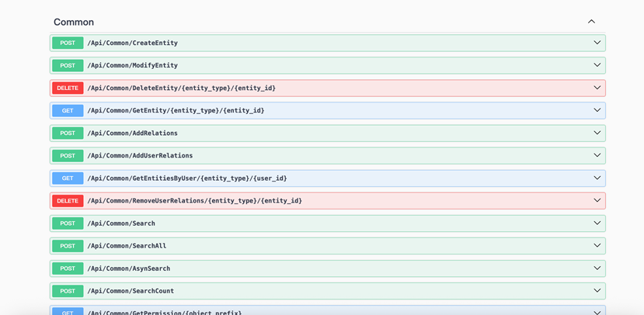Open the /Api/Common/SearchCount path
This screenshot has height=315, width=644.
click(x=131, y=291)
